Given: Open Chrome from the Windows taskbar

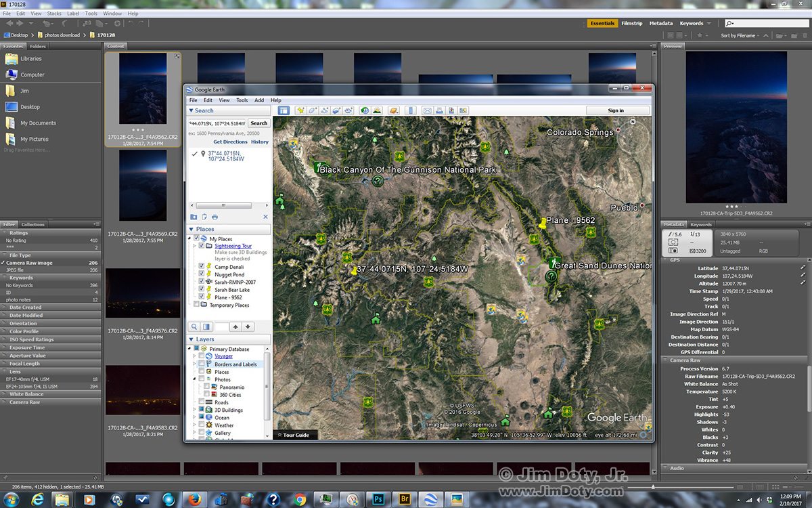Looking at the screenshot, I should pos(300,500).
